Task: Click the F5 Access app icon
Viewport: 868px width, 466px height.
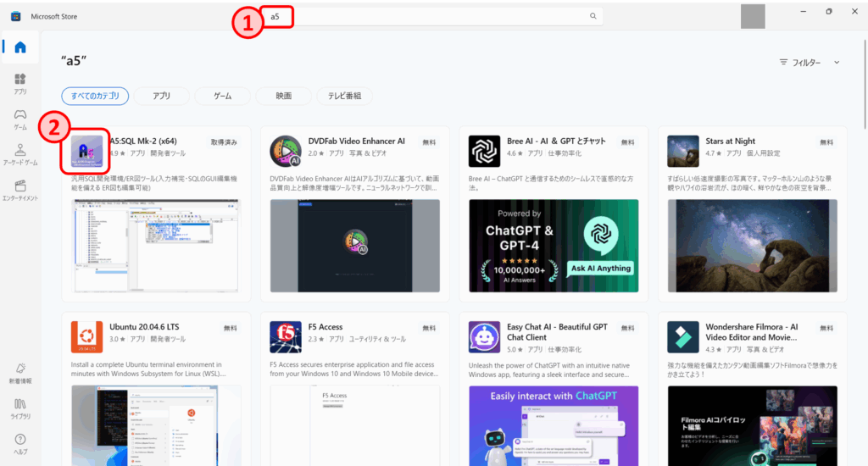Action: (x=286, y=337)
